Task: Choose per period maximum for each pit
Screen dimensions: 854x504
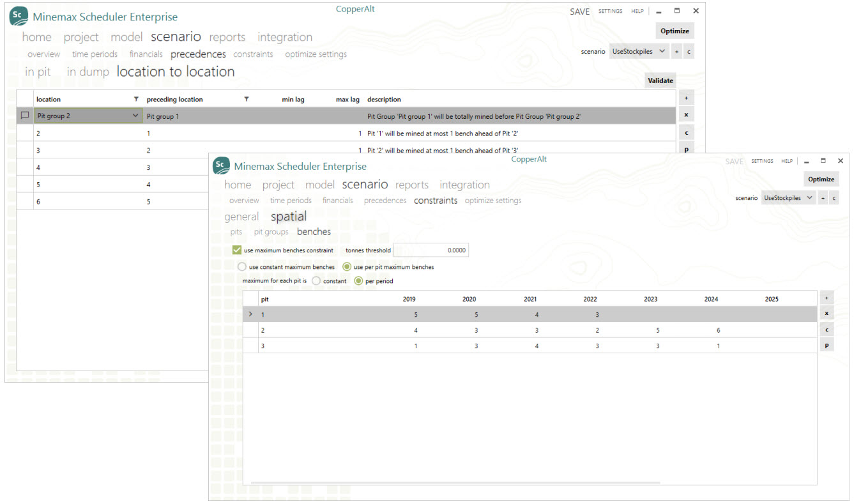Action: pos(358,281)
